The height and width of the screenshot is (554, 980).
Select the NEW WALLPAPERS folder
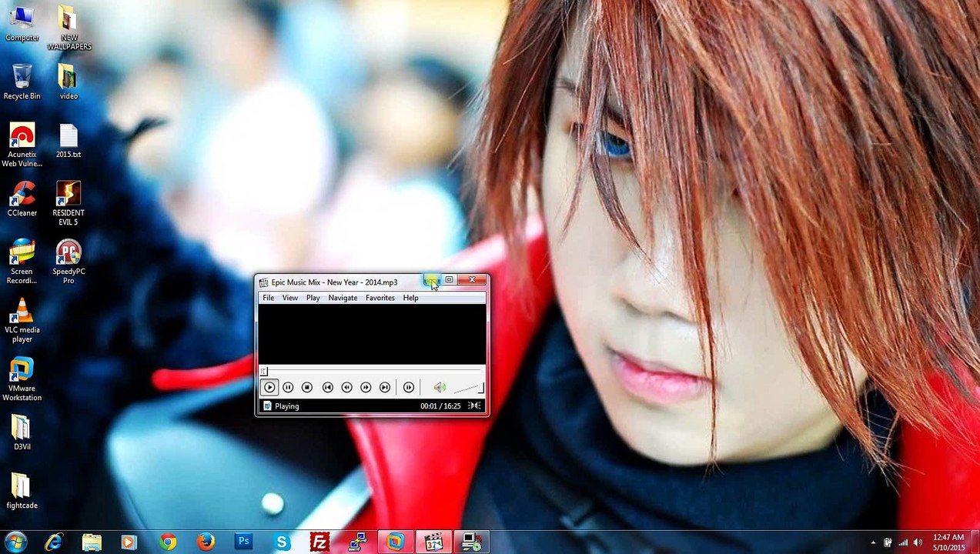69,28
